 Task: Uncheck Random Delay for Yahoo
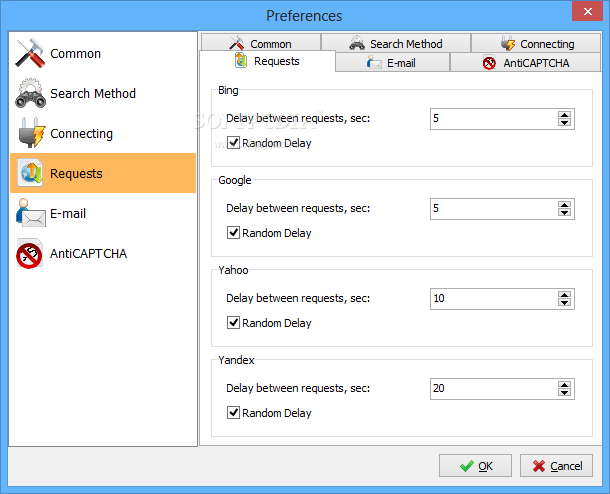(x=233, y=322)
